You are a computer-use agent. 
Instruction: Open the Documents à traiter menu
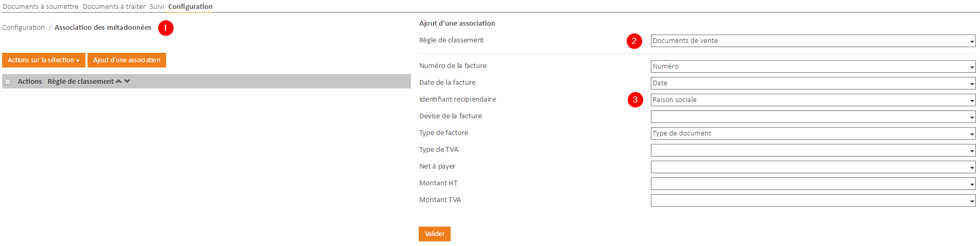click(114, 6)
